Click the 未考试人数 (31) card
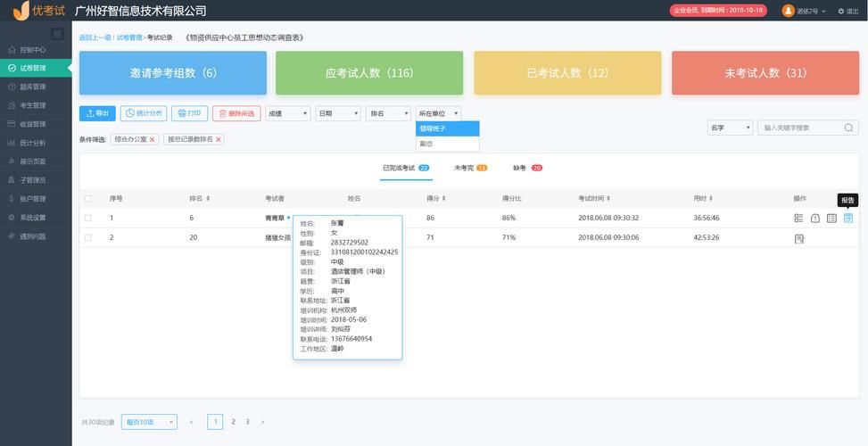This screenshot has height=446, width=868. (765, 73)
